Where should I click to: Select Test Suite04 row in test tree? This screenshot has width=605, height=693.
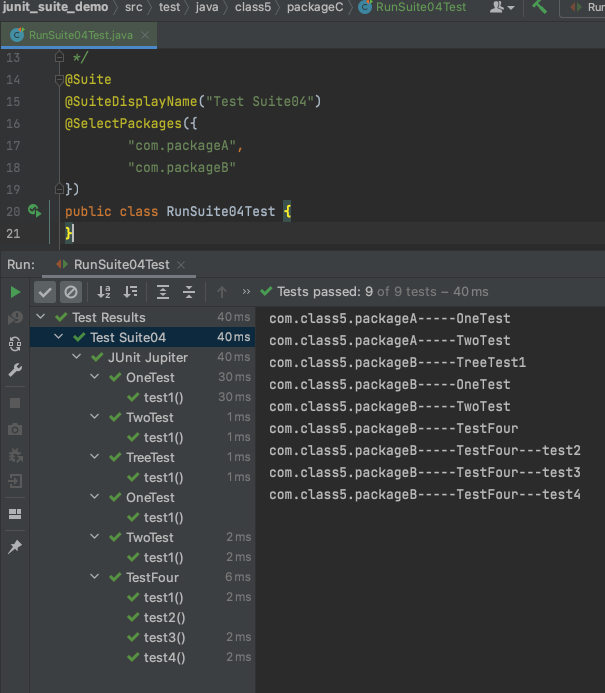click(142, 337)
